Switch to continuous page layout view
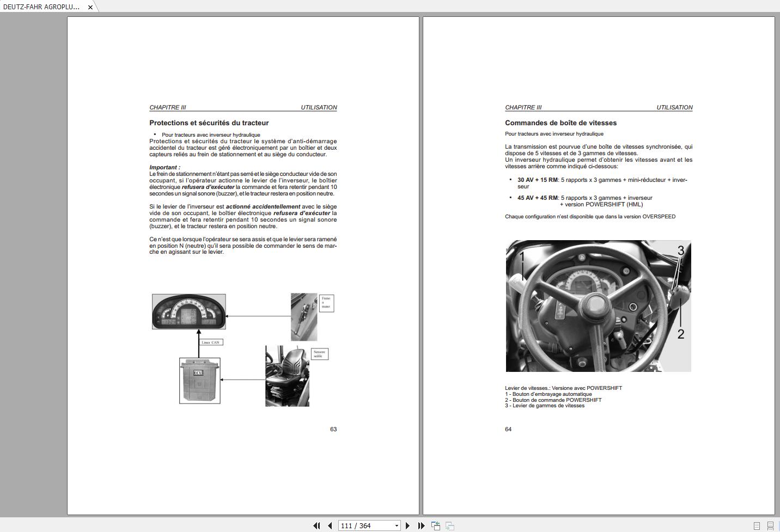Image resolution: width=780 pixels, height=532 pixels. (x=770, y=526)
